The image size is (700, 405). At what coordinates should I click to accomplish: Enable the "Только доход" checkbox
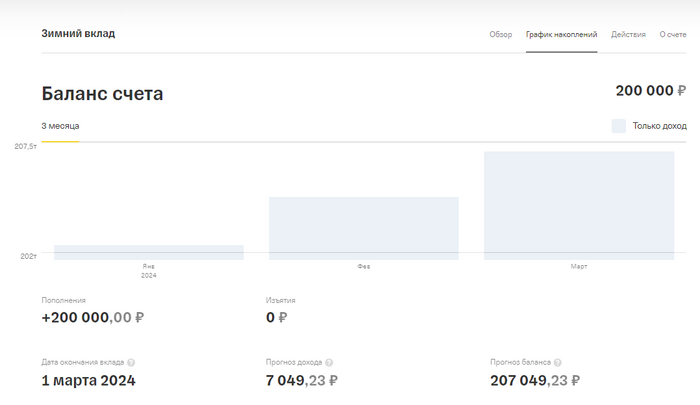(619, 126)
